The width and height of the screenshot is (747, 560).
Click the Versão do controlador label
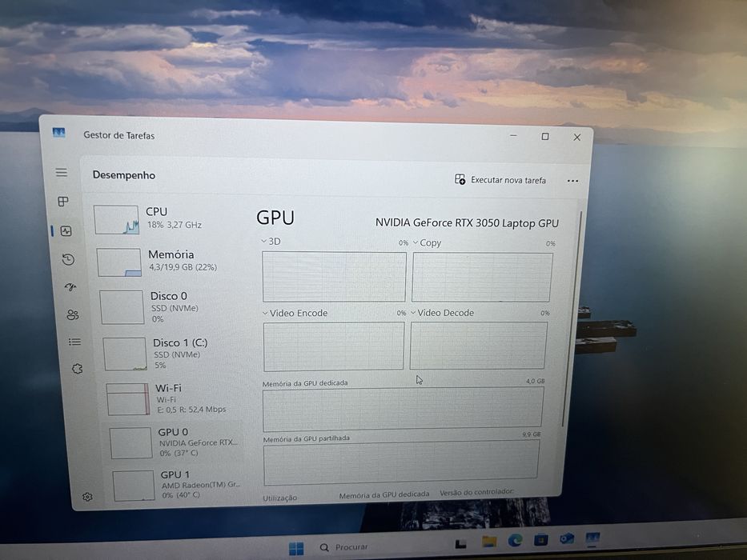pos(476,492)
